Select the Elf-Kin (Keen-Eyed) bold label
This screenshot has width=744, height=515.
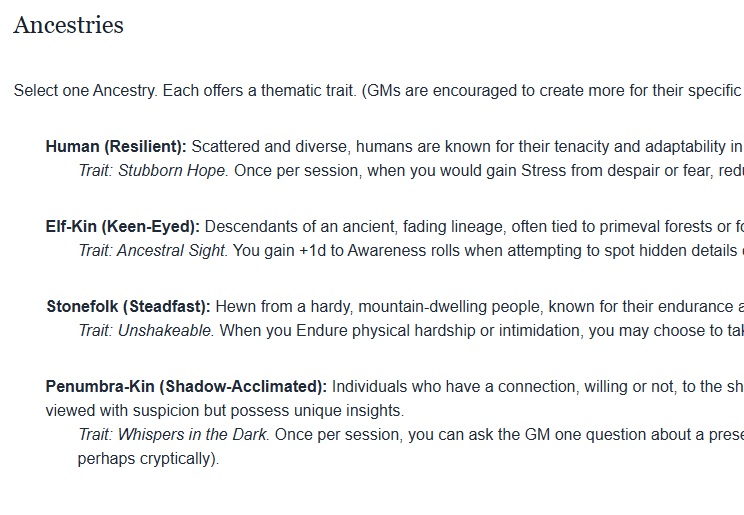click(x=123, y=226)
